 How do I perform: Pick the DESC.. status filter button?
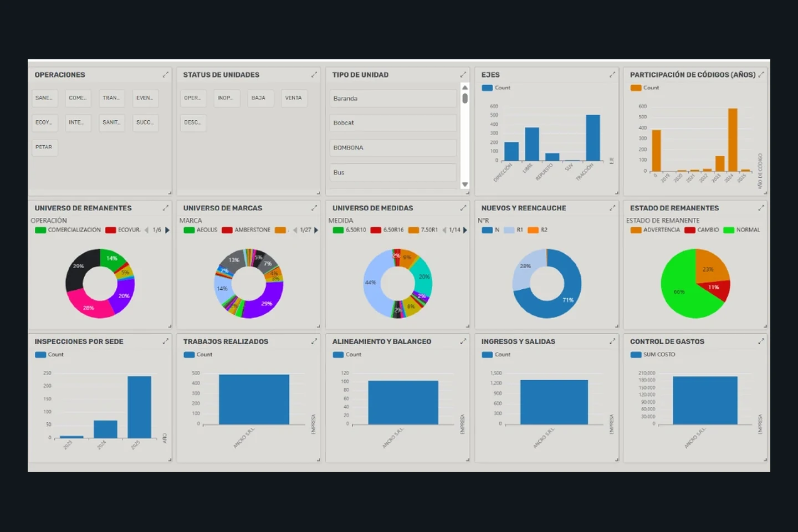[193, 122]
